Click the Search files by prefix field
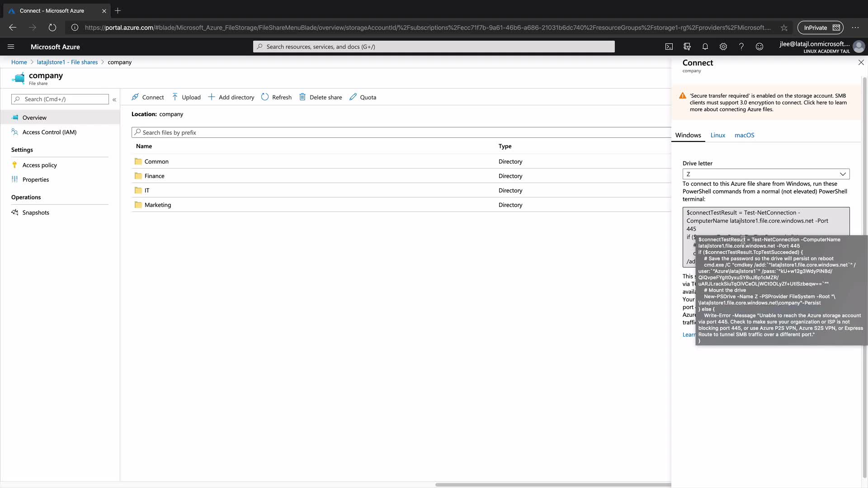868x488 pixels. click(398, 132)
